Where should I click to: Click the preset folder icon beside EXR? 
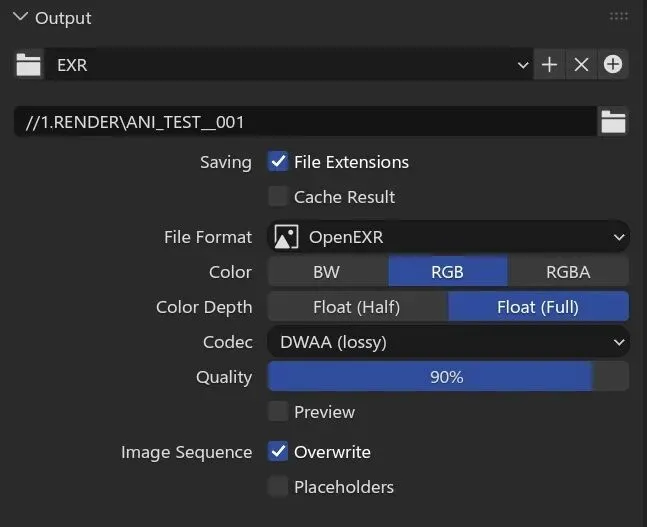(29, 66)
